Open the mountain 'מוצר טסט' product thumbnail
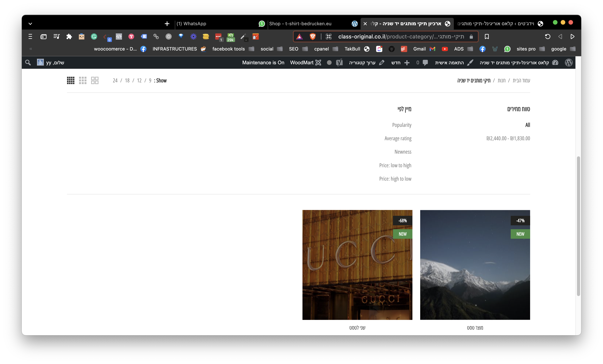The image size is (603, 364). [475, 265]
